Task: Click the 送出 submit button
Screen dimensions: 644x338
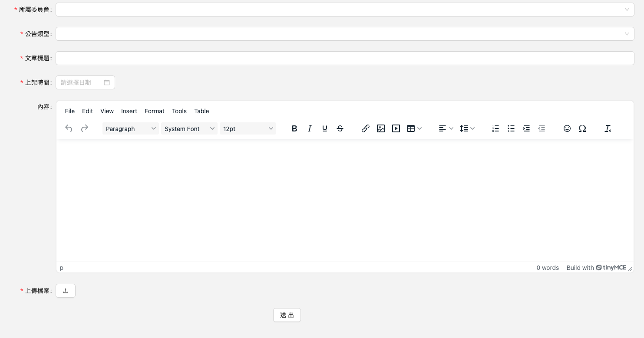Action: (x=287, y=315)
